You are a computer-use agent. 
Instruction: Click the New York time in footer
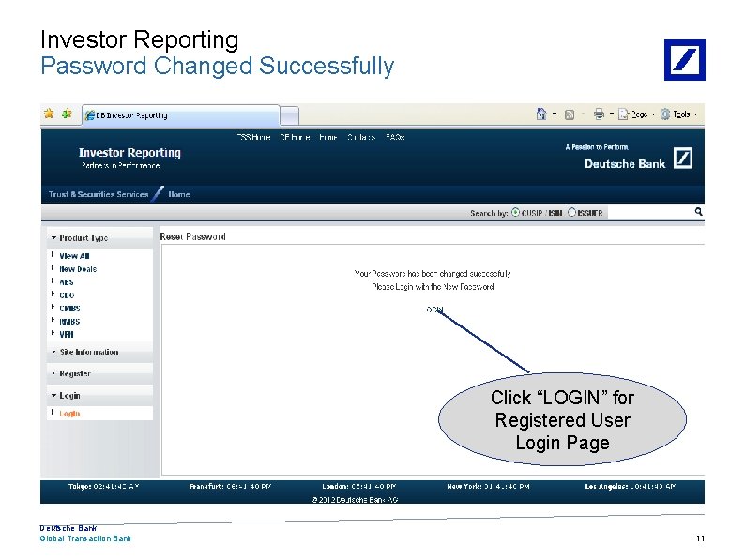pos(488,487)
